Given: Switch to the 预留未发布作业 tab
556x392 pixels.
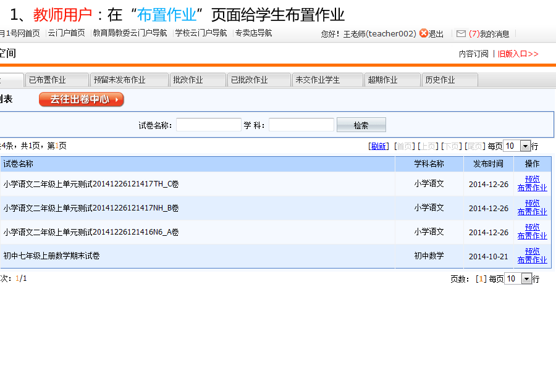Looking at the screenshot, I should coord(128,80).
